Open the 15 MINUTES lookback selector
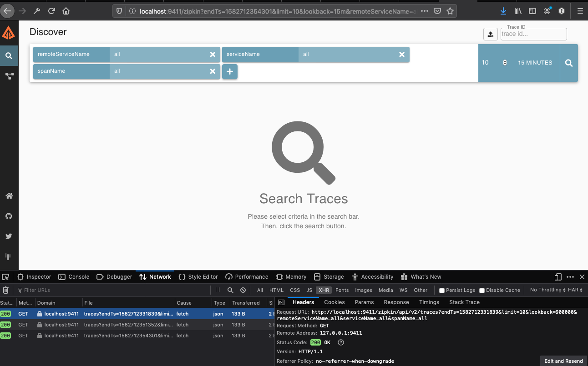The image size is (588, 366). point(535,63)
